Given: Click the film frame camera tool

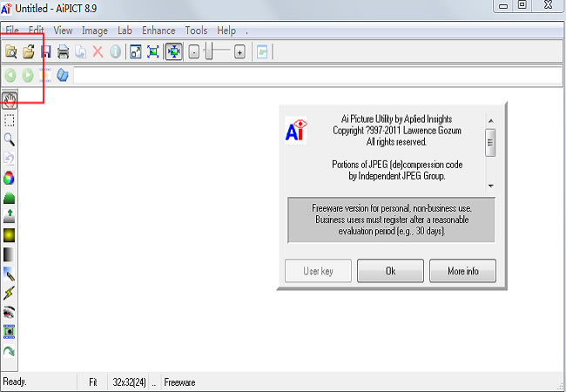Looking at the screenshot, I should [x=9, y=331].
